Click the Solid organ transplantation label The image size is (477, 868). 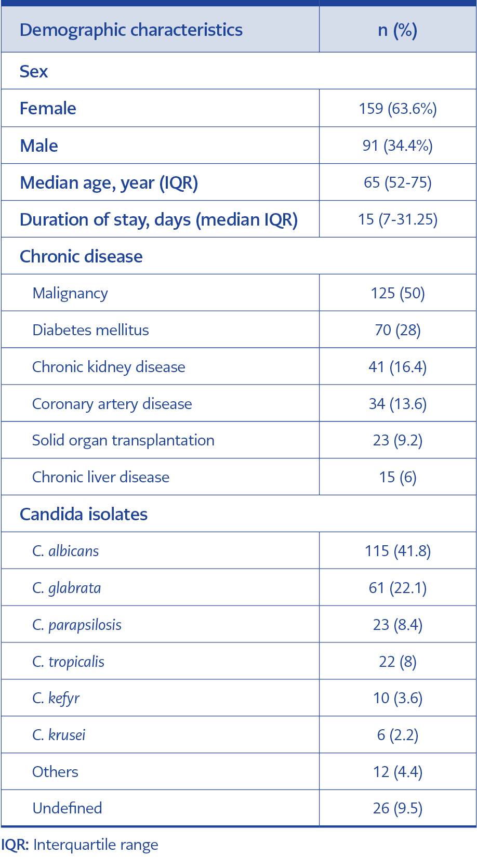[123, 441]
